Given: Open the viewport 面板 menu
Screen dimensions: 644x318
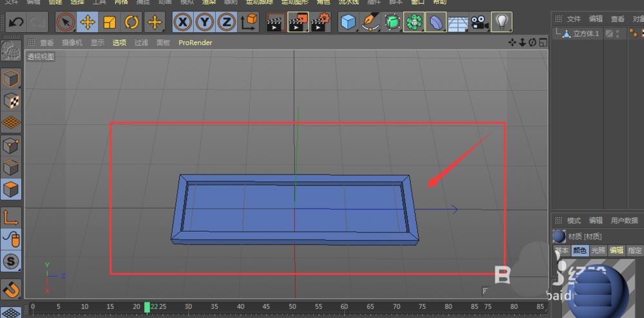Looking at the screenshot, I should 163,42.
